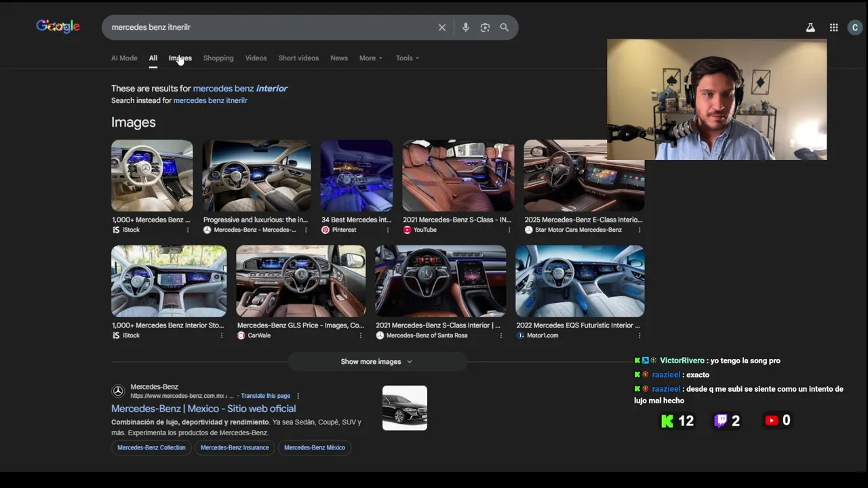Click chat message 'exacto'
868x488 pixels.
(x=698, y=375)
